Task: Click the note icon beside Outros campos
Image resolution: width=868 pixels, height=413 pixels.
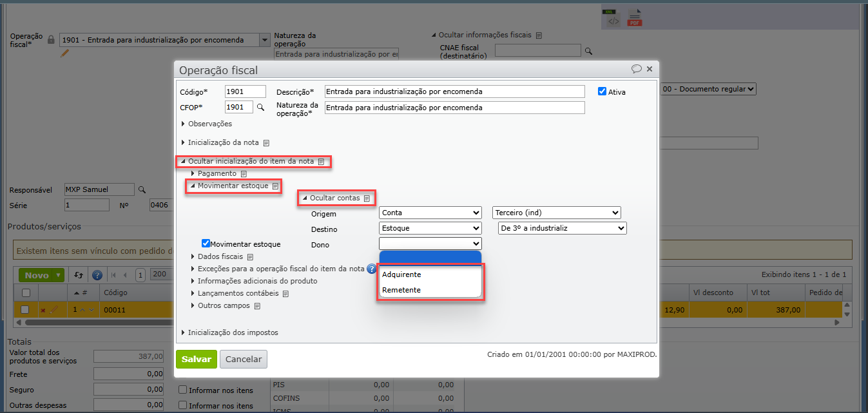Action: click(257, 306)
